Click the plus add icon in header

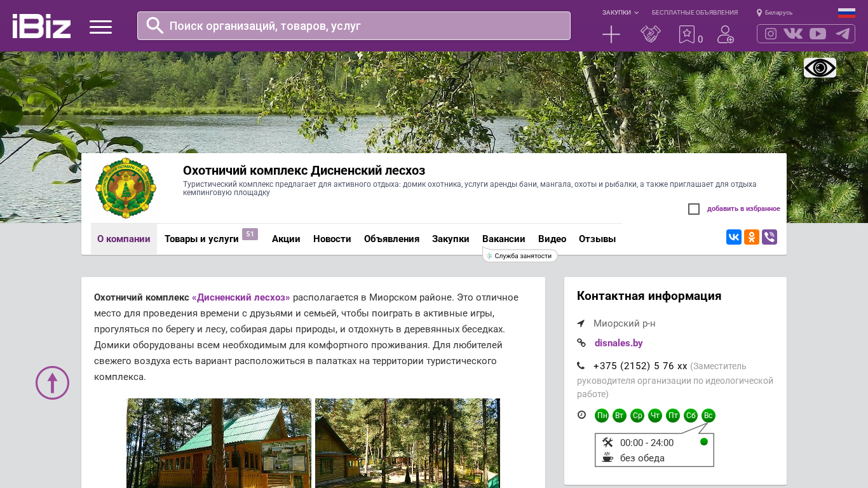(x=611, y=34)
